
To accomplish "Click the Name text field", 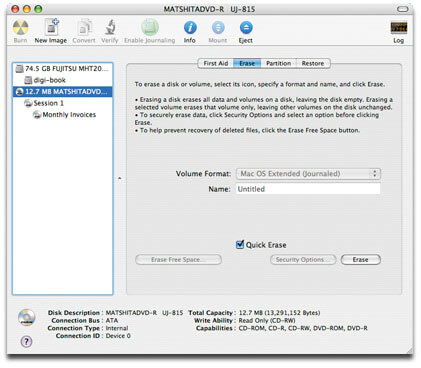I will pos(308,189).
